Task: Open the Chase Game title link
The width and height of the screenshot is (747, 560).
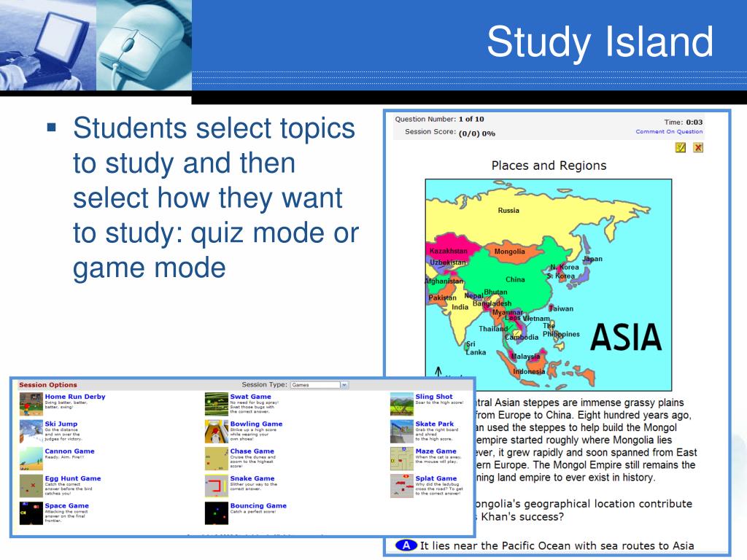Action: click(252, 451)
